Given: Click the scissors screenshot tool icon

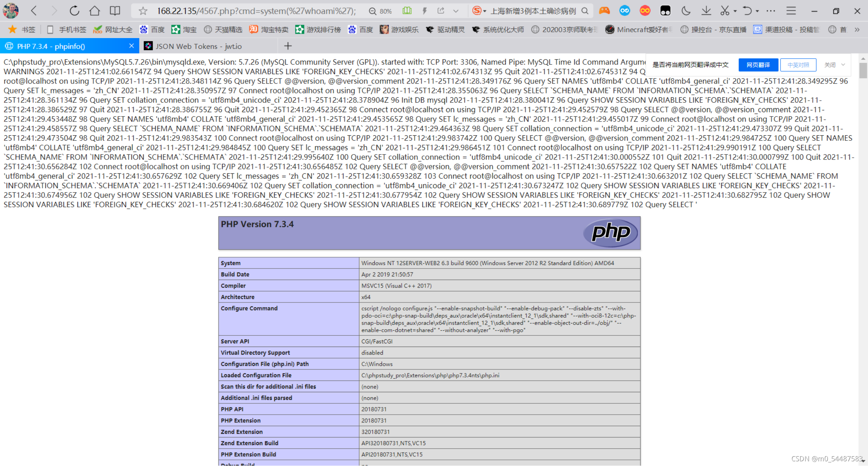Looking at the screenshot, I should point(725,11).
